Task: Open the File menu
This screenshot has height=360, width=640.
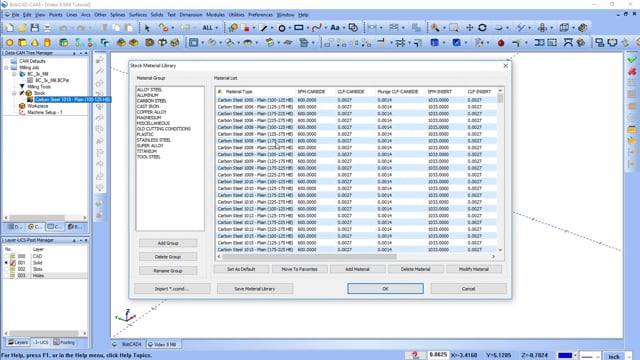Action: pyautogui.click(x=15, y=15)
